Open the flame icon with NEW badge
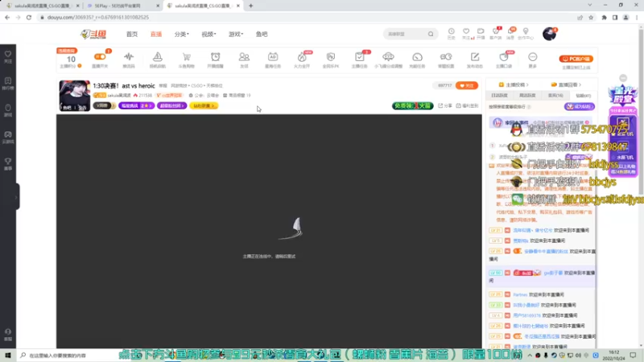The height and width of the screenshot is (362, 644). (x=302, y=57)
